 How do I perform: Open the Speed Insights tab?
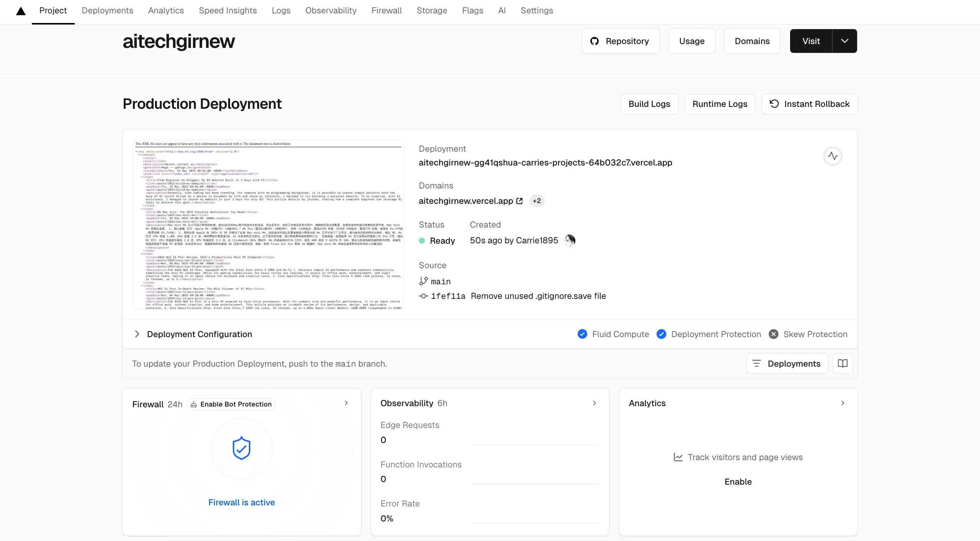coord(228,11)
